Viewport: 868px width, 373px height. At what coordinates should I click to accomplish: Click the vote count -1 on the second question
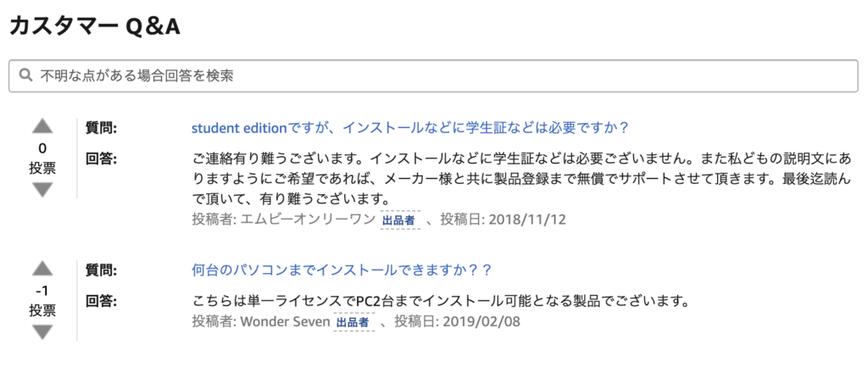42,290
